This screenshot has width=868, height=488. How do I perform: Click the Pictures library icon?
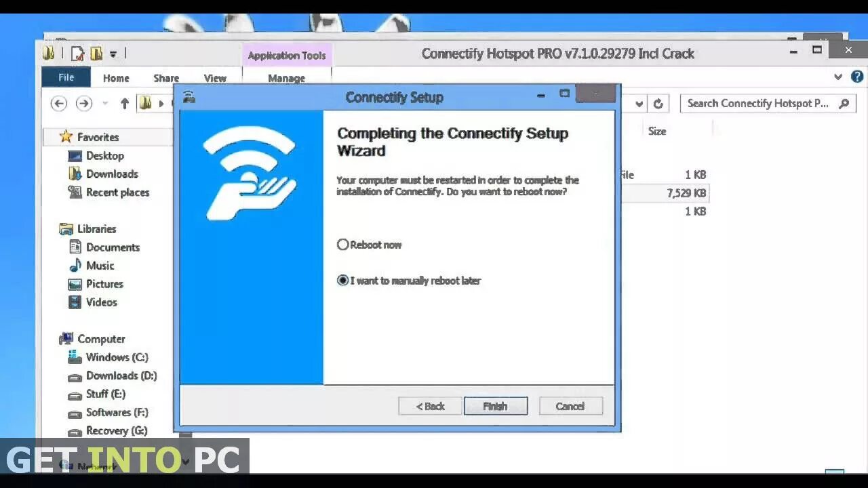click(x=75, y=283)
